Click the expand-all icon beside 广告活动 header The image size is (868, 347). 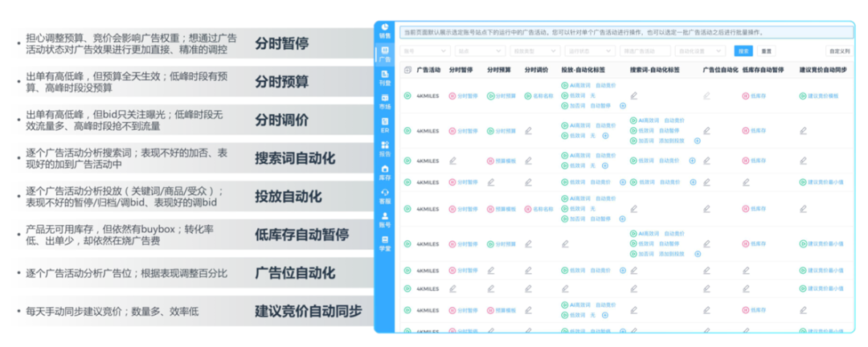point(408,71)
